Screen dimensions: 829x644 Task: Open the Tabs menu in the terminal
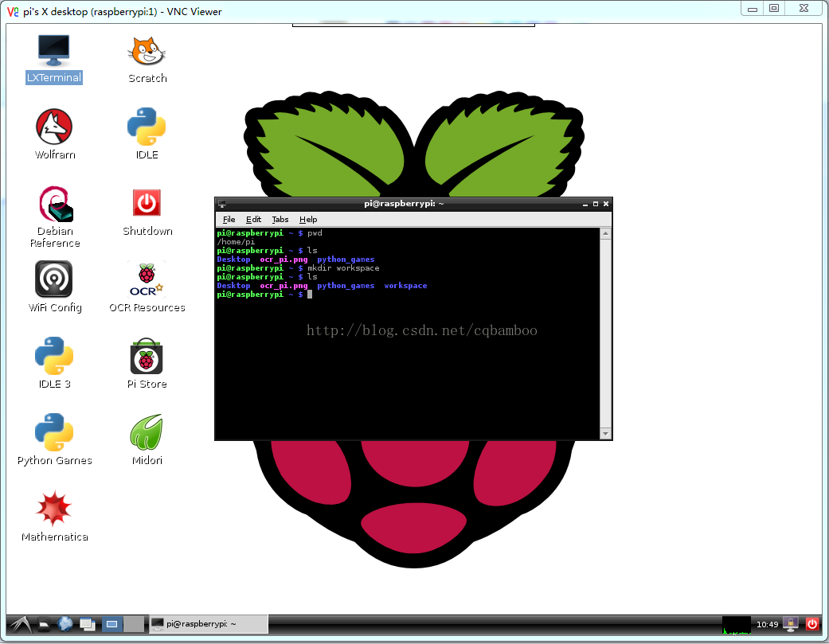coord(280,219)
